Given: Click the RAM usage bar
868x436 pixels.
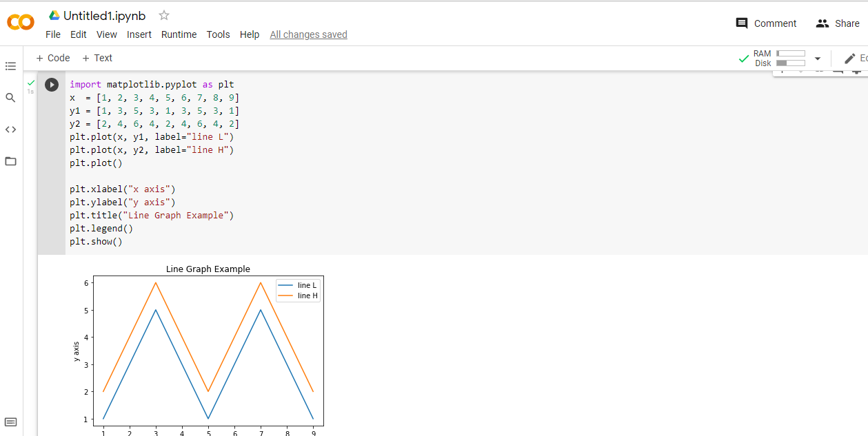Looking at the screenshot, I should pos(790,52).
